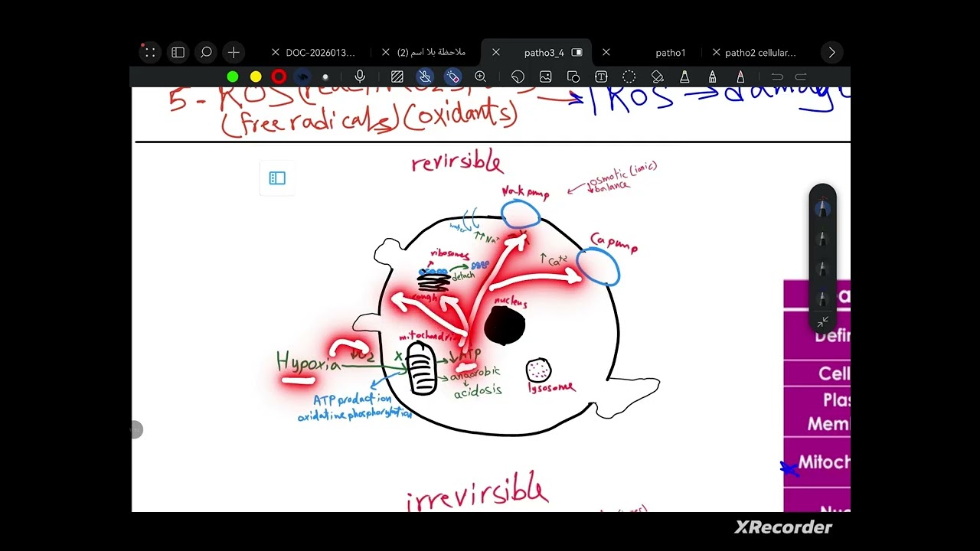Screen dimensions: 980x551
Task: Select the text box tool
Action: (x=601, y=77)
